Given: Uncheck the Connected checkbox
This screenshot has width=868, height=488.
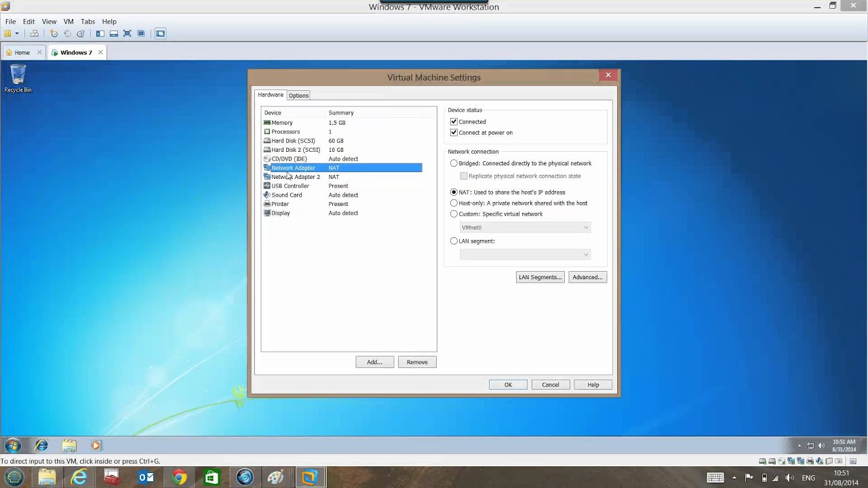Looking at the screenshot, I should 454,122.
